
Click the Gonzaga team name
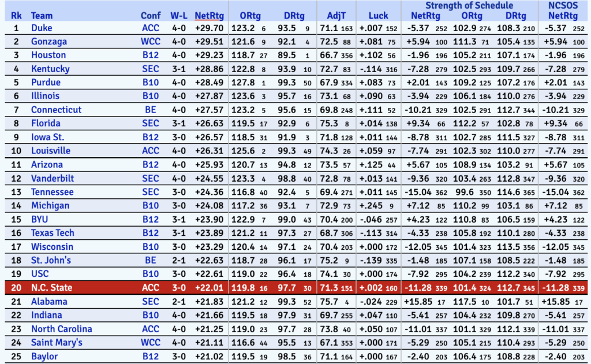48,42
